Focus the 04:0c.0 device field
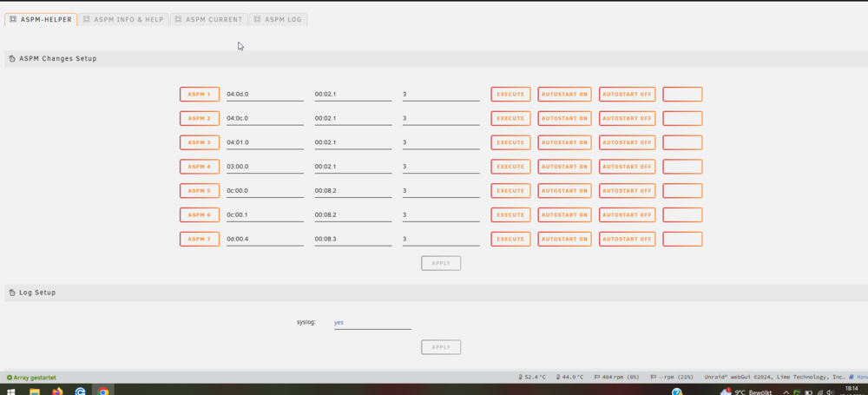 (265, 119)
